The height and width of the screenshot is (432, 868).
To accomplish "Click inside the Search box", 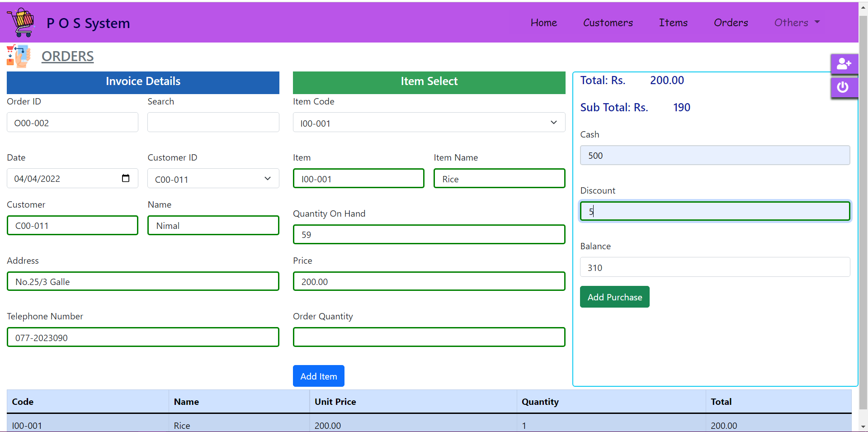I will tap(213, 122).
